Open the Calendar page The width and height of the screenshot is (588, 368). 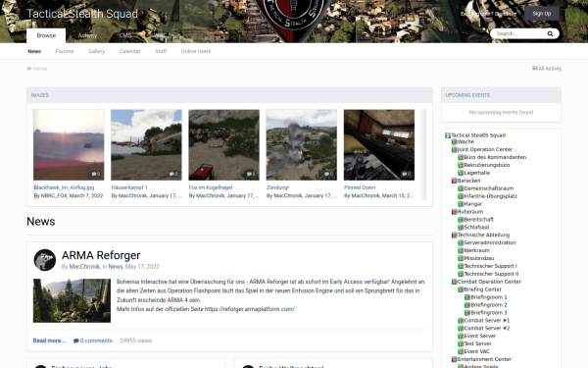pyautogui.click(x=129, y=51)
